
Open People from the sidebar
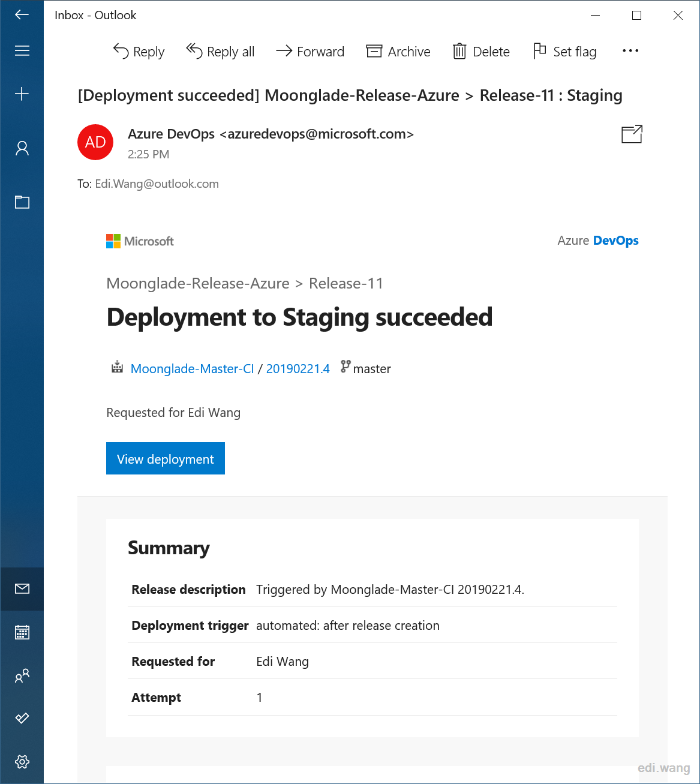[x=22, y=676]
